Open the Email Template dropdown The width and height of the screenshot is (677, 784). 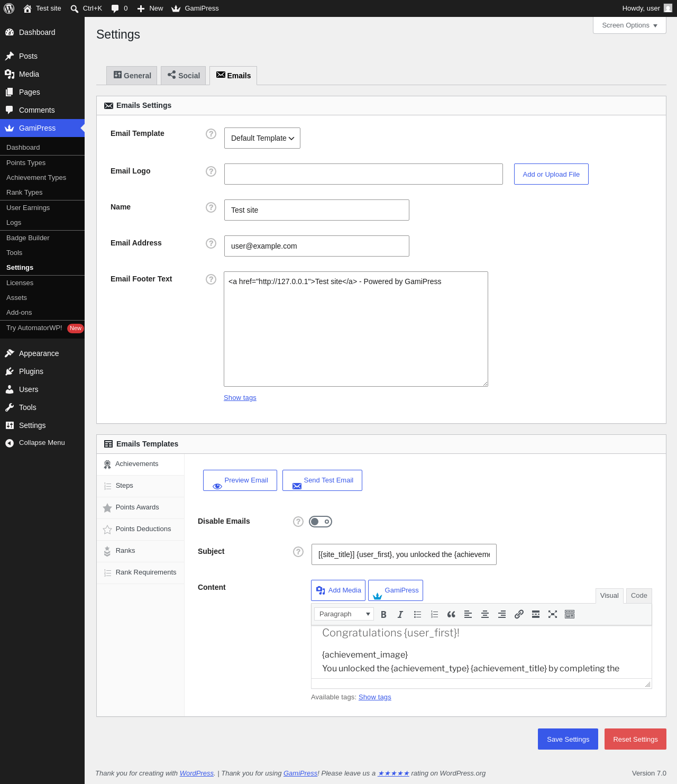(262, 138)
